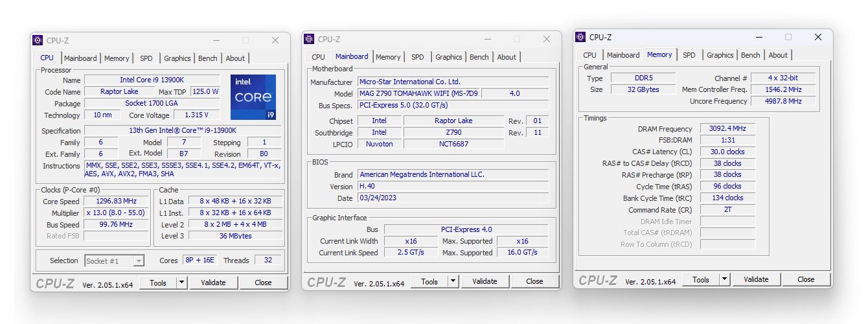Switch to the Bench tab in the CPU window

coord(208,58)
